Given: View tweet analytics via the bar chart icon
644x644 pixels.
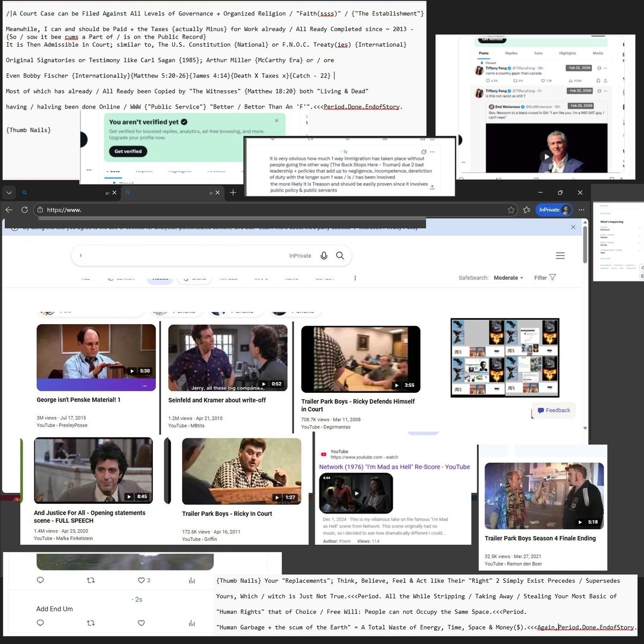Looking at the screenshot, I should tap(570, 81).
